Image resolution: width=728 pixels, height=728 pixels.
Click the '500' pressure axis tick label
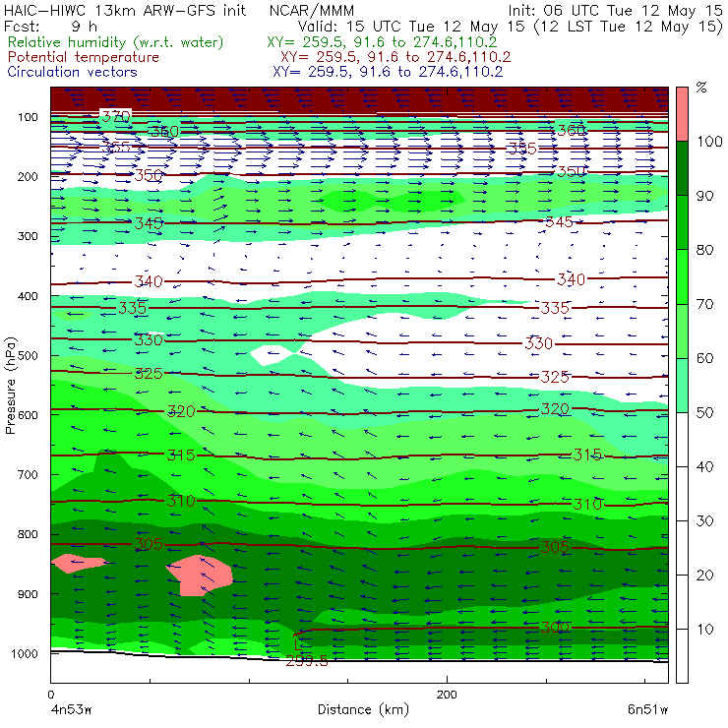tap(28, 356)
